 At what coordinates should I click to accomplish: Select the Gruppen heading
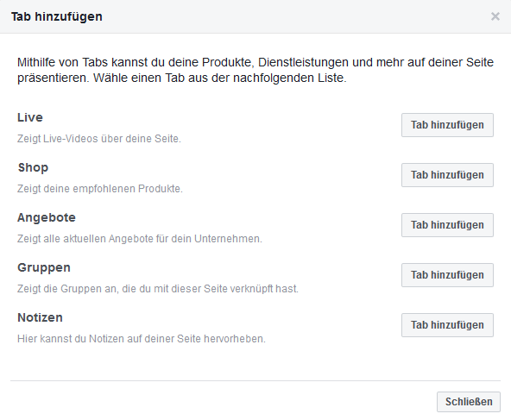[44, 268]
